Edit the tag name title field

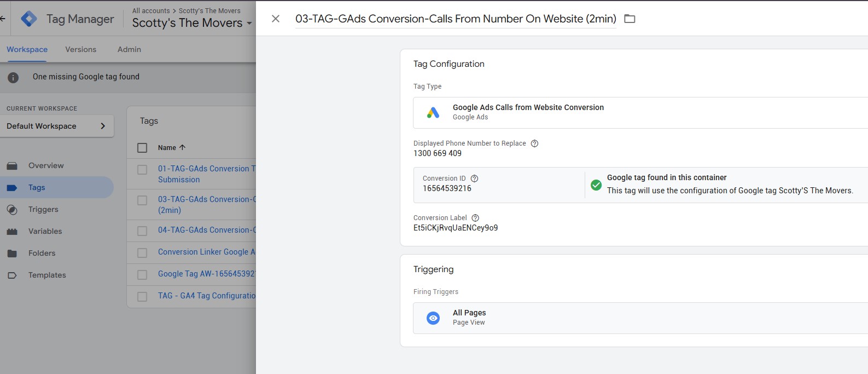pyautogui.click(x=456, y=19)
